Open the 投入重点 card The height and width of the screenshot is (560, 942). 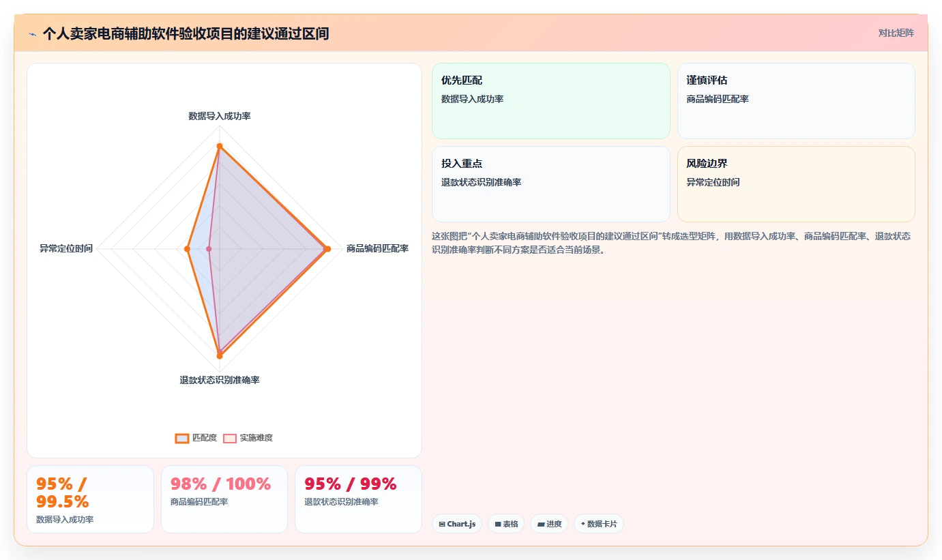tap(550, 184)
